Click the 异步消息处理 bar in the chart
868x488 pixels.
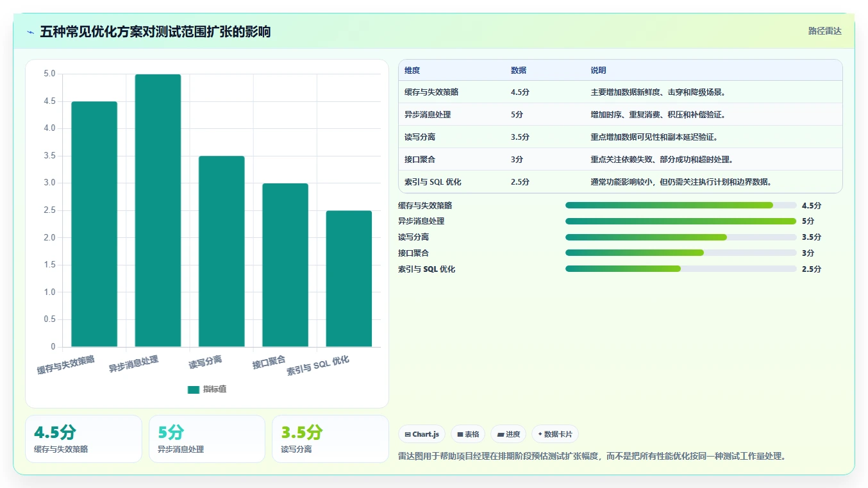coord(158,210)
